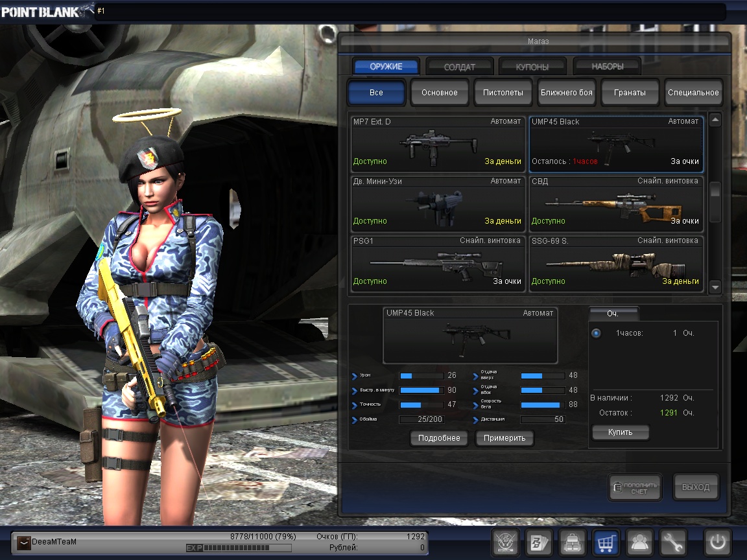Click the power exit icon
The width and height of the screenshot is (747, 560).
(x=718, y=542)
